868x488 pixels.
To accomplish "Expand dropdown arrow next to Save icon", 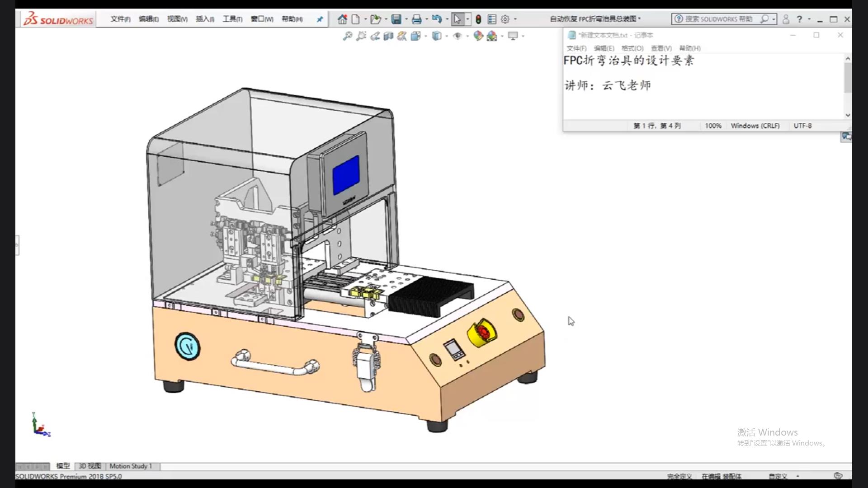I will tap(406, 19).
